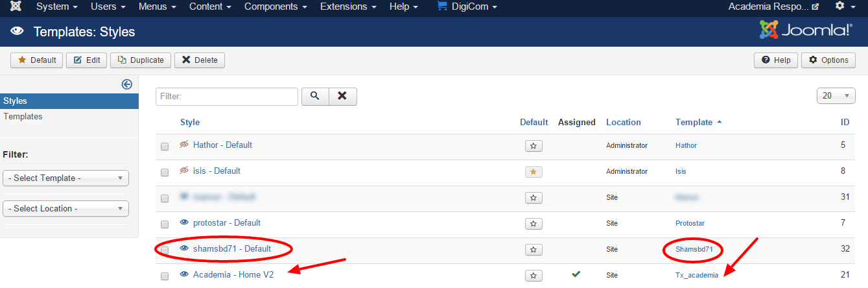868x288 pixels.
Task: Check the isis - Default row checkbox
Action: 165,173
